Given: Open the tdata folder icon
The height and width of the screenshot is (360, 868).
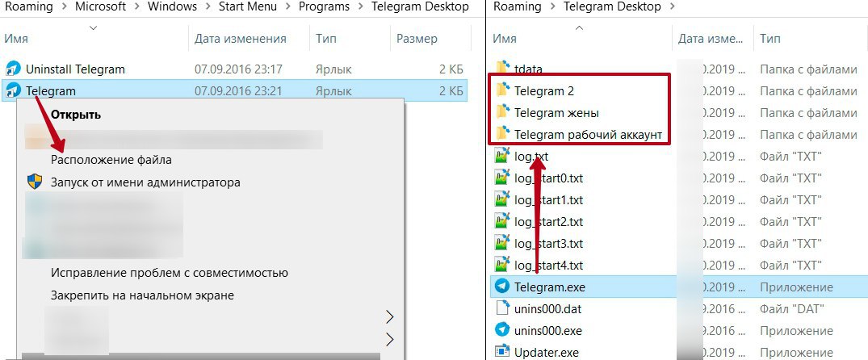Looking at the screenshot, I should point(503,69).
